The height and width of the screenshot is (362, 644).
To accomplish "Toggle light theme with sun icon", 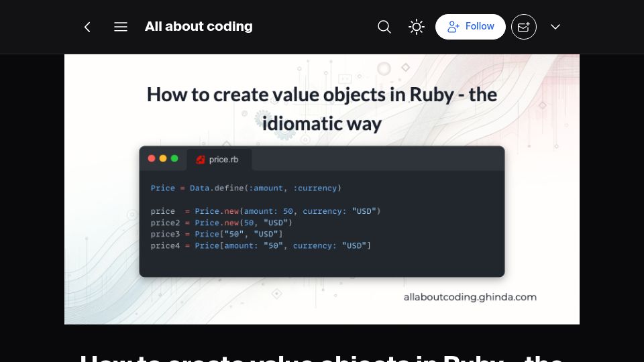I will (416, 27).
